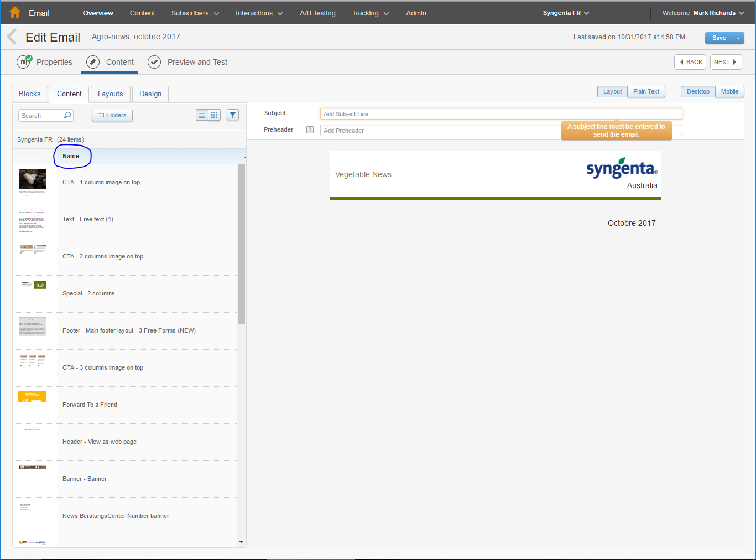This screenshot has width=756, height=560.
Task: Switch to the Layouts tab
Action: 111,94
